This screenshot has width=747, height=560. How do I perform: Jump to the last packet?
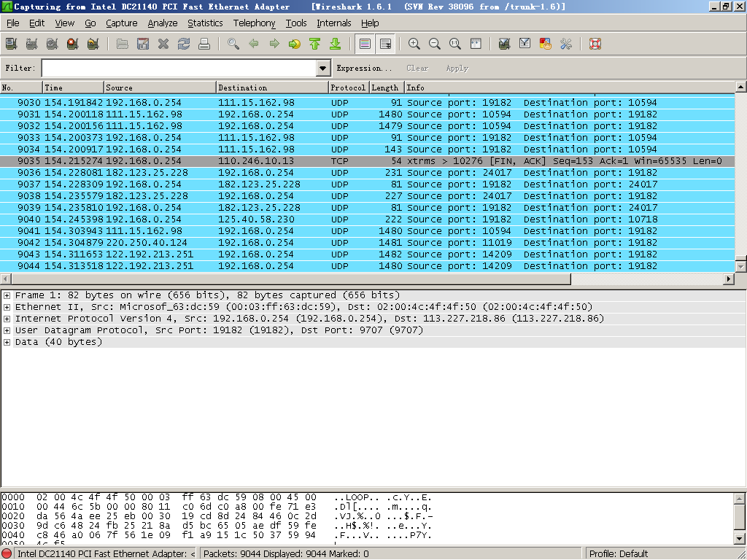[336, 44]
